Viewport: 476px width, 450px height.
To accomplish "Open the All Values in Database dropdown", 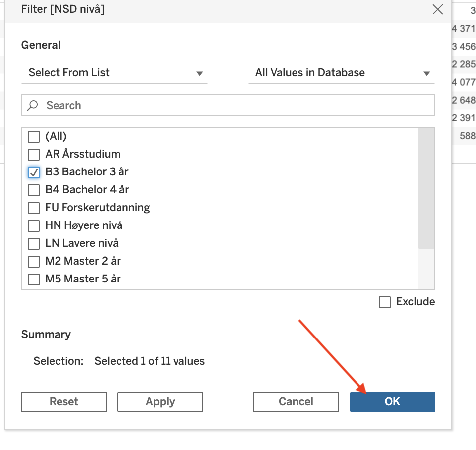I will click(x=341, y=73).
